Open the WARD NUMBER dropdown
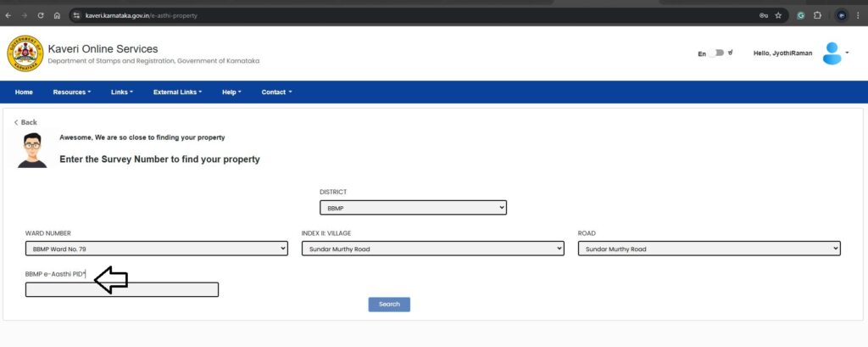Image resolution: width=868 pixels, height=347 pixels. 157,249
